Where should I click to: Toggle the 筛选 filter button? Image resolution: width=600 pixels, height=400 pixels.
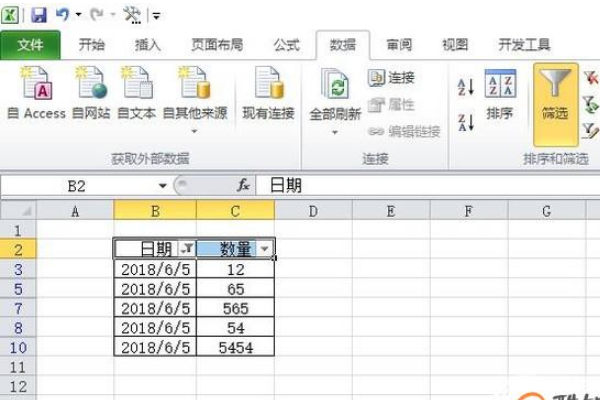point(555,104)
